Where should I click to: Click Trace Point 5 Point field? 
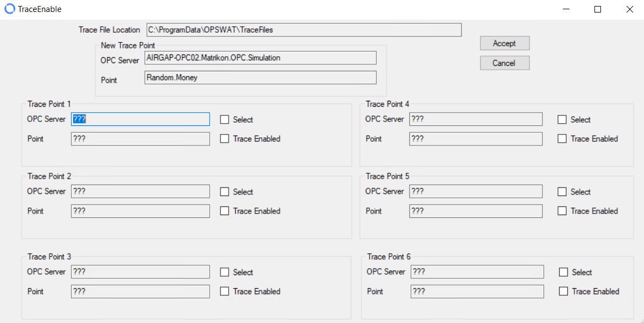476,211
